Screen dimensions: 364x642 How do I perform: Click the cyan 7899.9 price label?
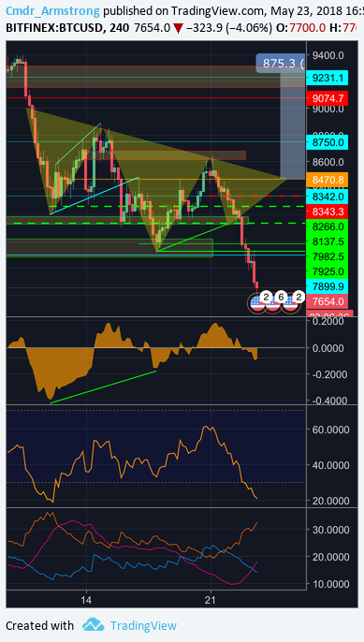[x=328, y=286]
